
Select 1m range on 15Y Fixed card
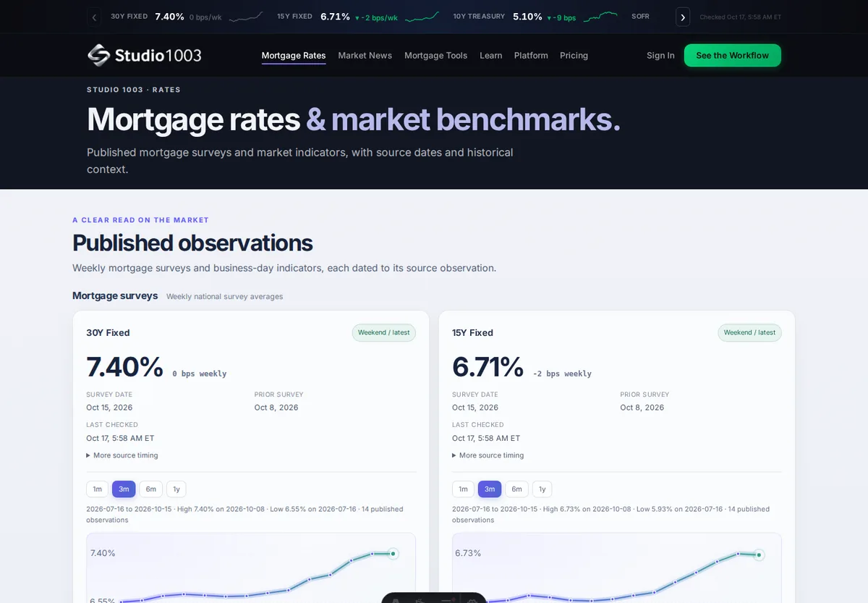464,489
